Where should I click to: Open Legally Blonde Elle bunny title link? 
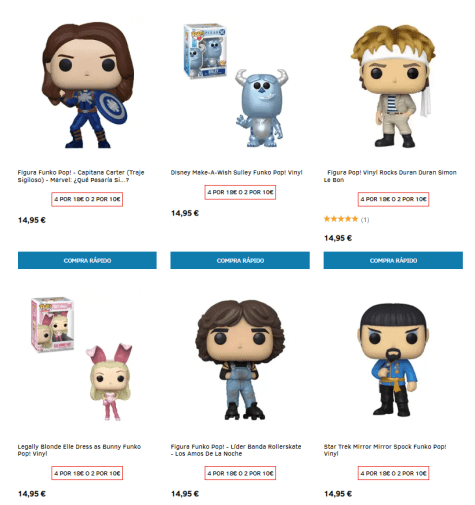(79, 450)
